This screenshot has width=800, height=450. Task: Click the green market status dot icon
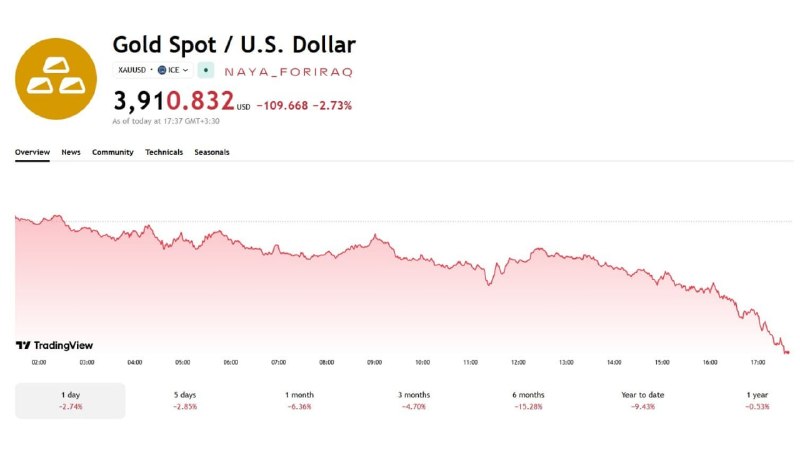206,70
